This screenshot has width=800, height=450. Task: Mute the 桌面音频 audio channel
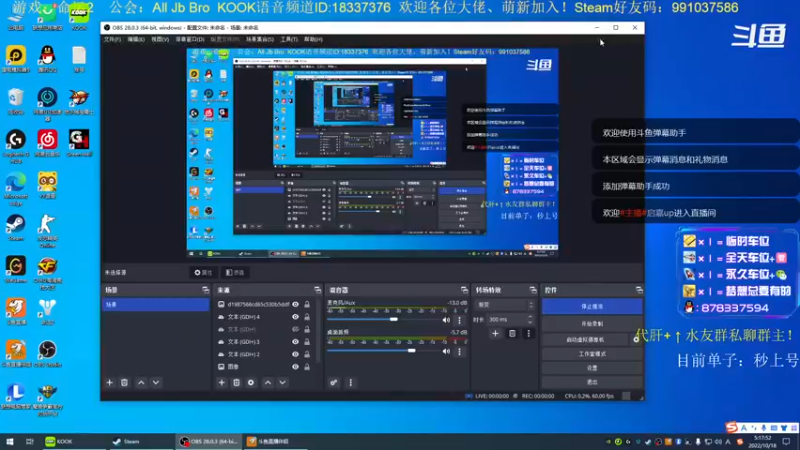[x=446, y=351]
